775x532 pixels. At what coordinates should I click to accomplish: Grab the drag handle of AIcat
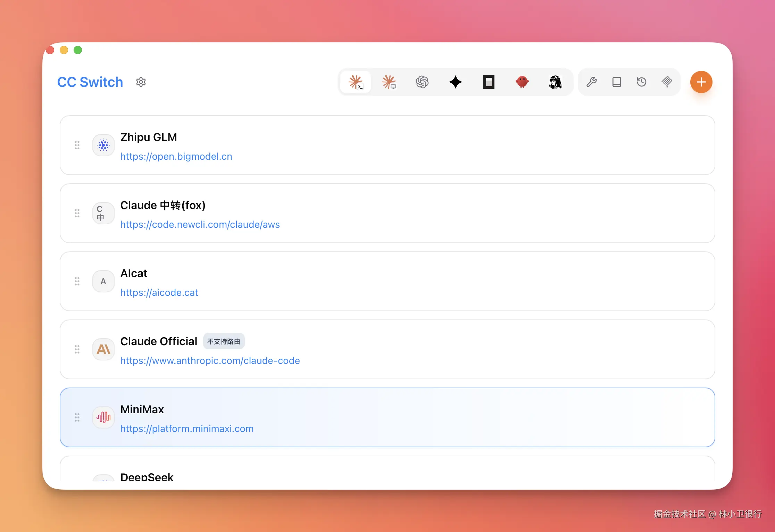point(77,281)
